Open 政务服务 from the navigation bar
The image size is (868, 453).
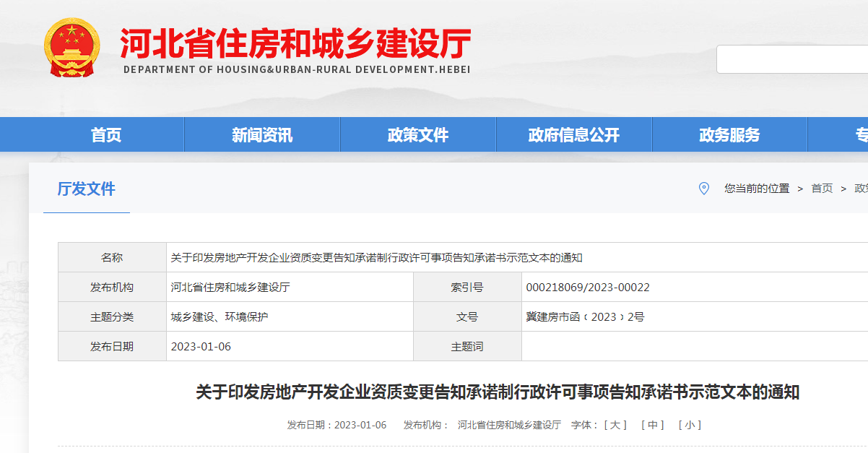729,135
